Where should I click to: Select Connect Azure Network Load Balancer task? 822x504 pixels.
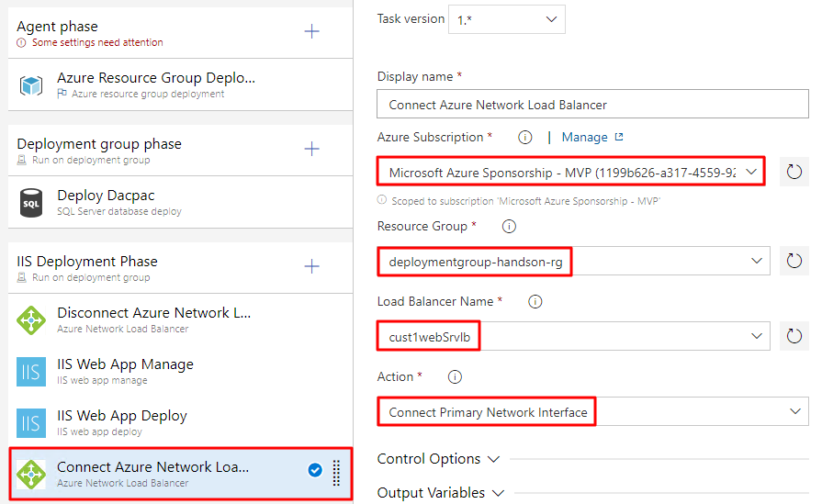click(180, 474)
